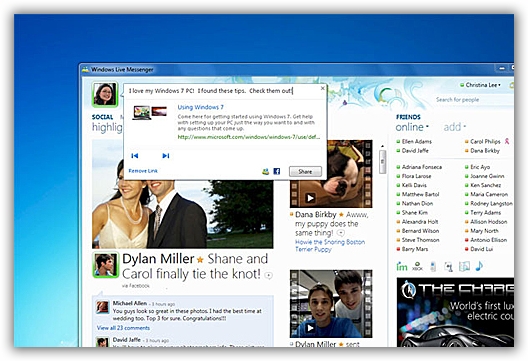This screenshot has width=528, height=361.
Task: Click the photo album icon
Action: point(464,267)
